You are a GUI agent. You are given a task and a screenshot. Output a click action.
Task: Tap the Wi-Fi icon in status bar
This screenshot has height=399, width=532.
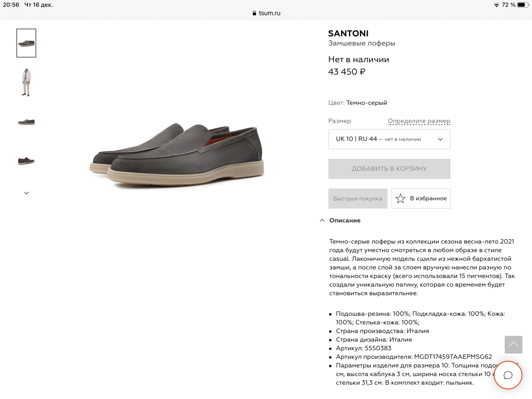point(496,5)
